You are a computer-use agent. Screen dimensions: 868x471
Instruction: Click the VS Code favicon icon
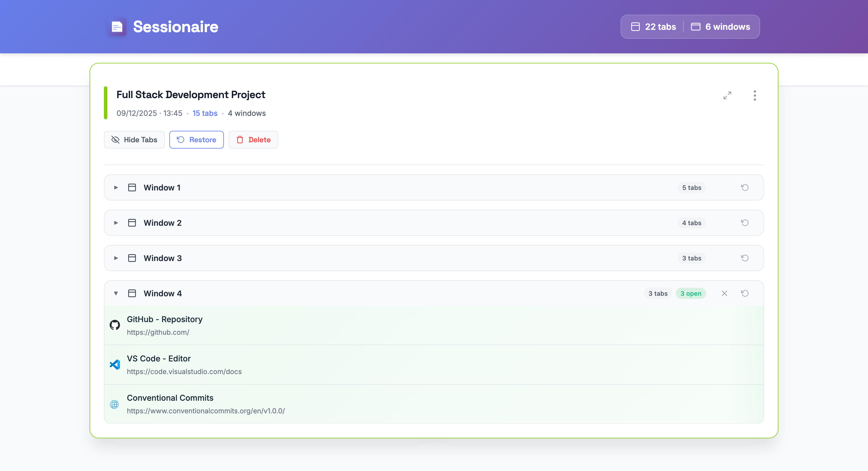pos(115,364)
